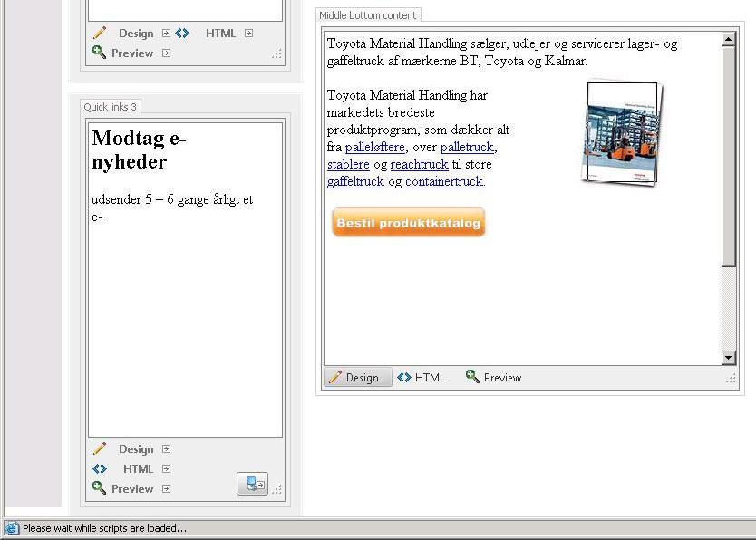
Task: Click the code brackets icon under Quick links 3
Action: point(100,468)
